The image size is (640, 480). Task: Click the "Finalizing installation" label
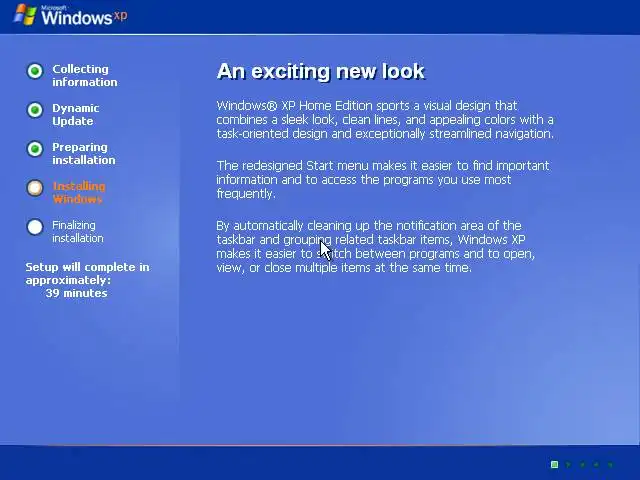click(78, 232)
